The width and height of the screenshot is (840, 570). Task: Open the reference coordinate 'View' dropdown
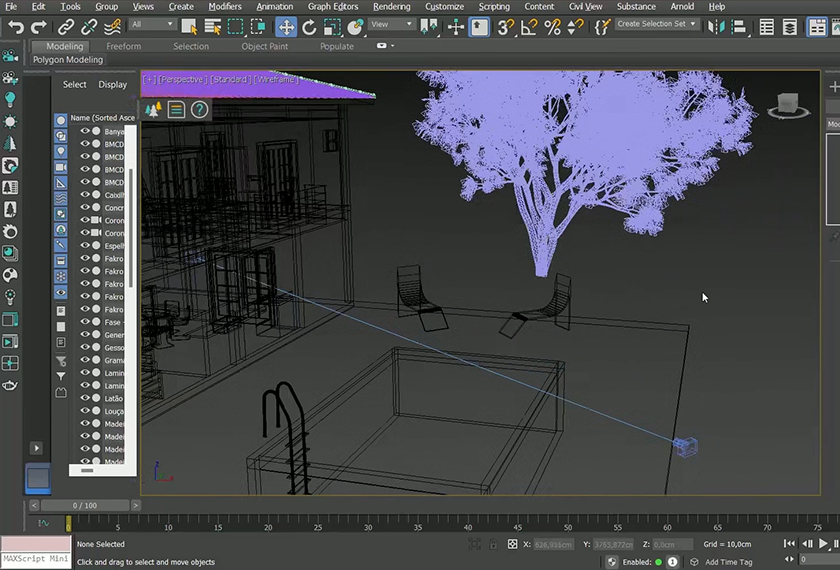pos(392,25)
